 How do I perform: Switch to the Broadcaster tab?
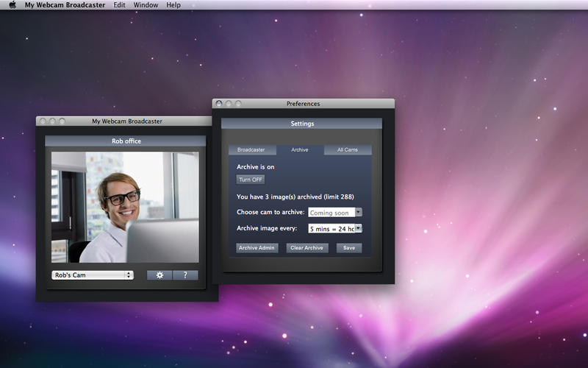click(252, 149)
